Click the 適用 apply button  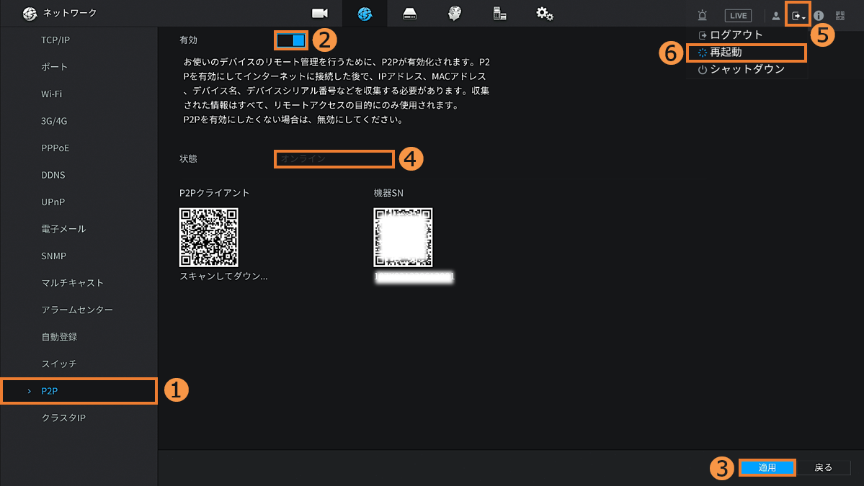767,468
